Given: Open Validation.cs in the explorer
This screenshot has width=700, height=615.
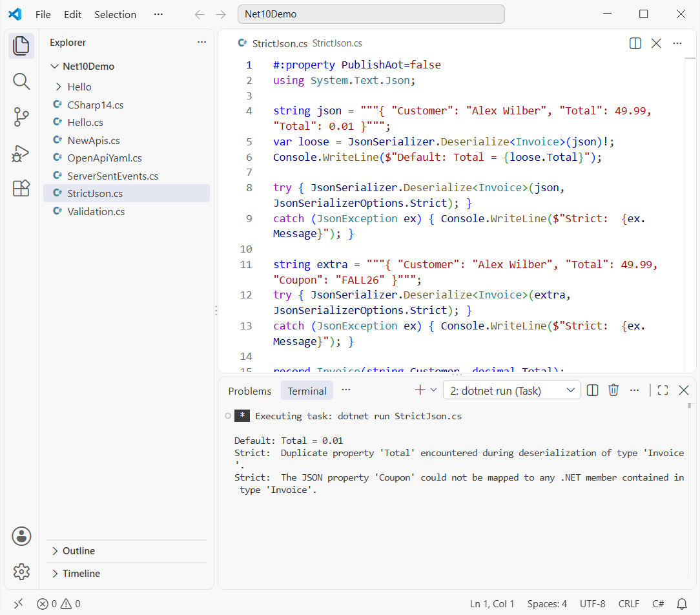Looking at the screenshot, I should tap(127, 212).
